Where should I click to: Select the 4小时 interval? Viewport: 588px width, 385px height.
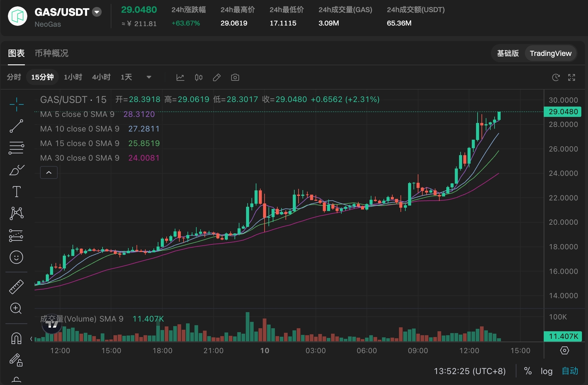point(101,77)
